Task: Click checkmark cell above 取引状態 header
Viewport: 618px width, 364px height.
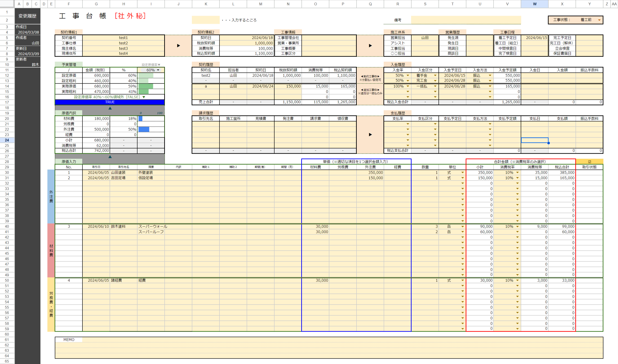Action: click(589, 162)
